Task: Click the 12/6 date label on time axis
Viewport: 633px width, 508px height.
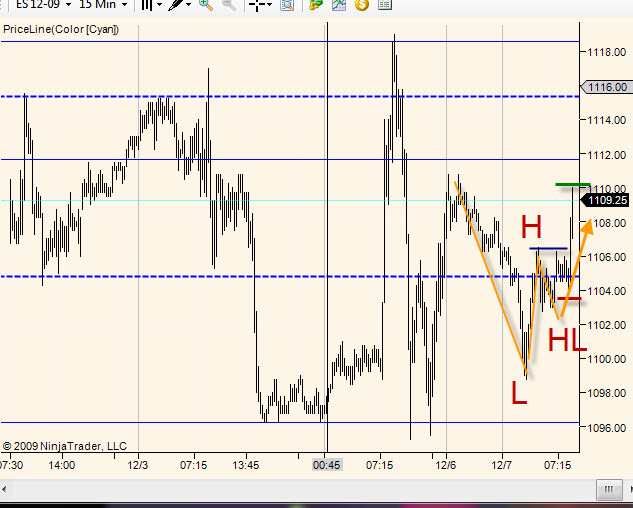Action: (x=446, y=465)
